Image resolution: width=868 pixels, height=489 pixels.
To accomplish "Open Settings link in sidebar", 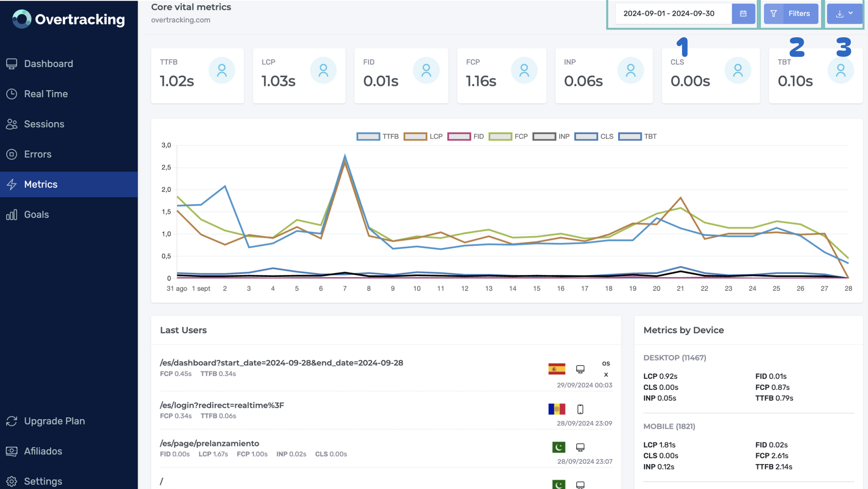I will pyautogui.click(x=69, y=481).
